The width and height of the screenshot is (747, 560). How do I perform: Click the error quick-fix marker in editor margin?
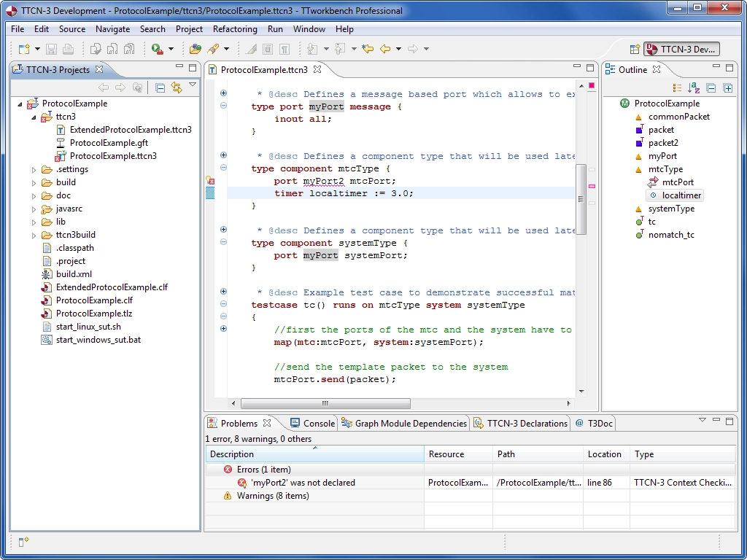tap(209, 180)
